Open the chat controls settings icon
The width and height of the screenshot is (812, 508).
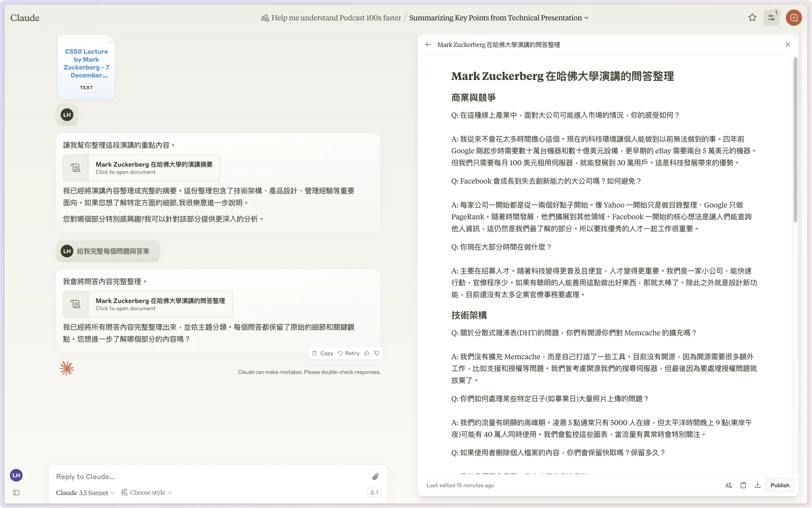pos(771,18)
